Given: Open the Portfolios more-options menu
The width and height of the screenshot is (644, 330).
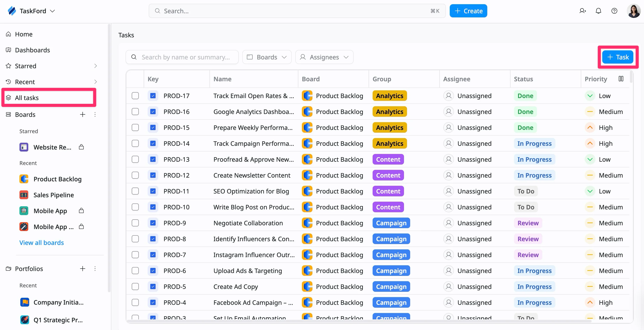Looking at the screenshot, I should (95, 269).
